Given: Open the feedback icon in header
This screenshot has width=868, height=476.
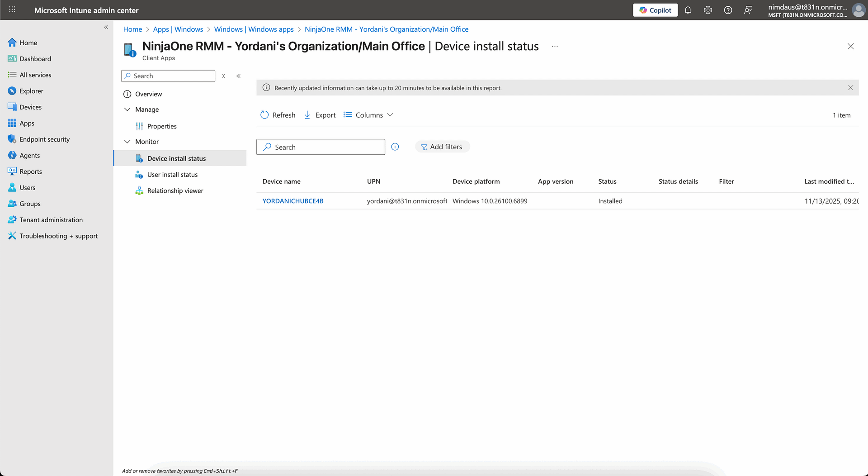Looking at the screenshot, I should (x=748, y=10).
